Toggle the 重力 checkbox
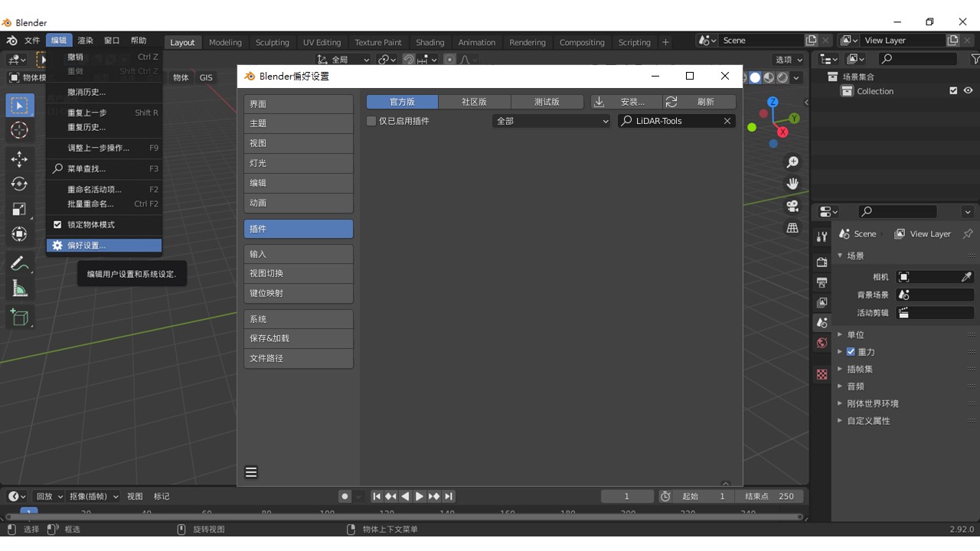 point(851,352)
